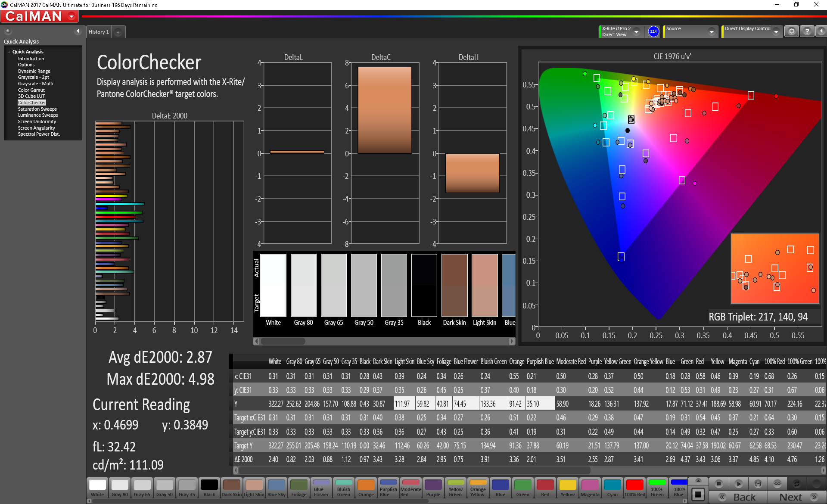
Task: Select the Magenta bottom swatch
Action: pyautogui.click(x=590, y=488)
